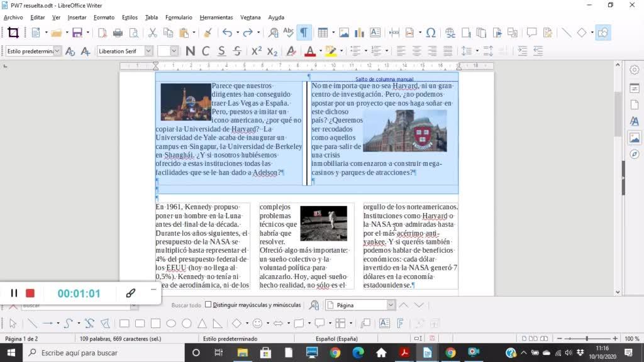Stop the screen recording
This screenshot has width=644, height=362.
30,293
